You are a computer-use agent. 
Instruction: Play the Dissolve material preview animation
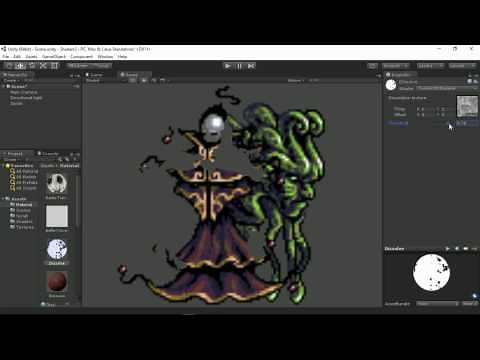pyautogui.click(x=448, y=249)
